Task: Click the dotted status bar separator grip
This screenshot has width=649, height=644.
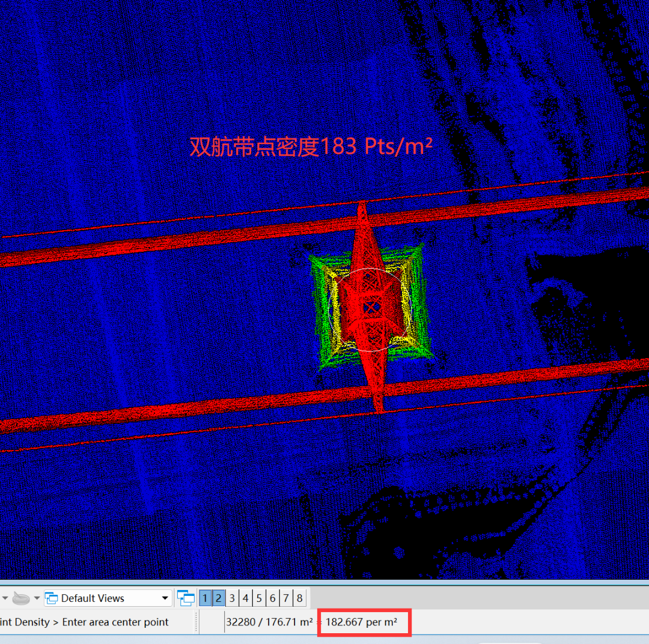Action: [196, 622]
